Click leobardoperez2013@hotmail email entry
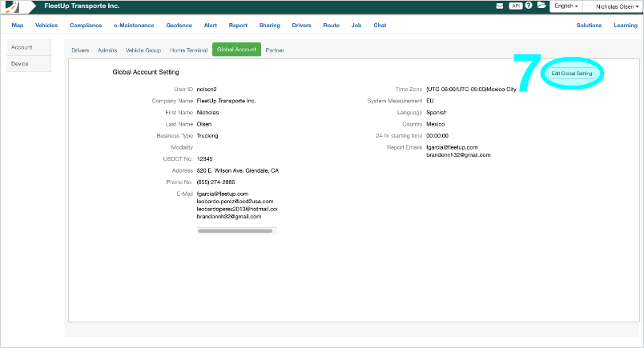This screenshot has height=348, width=644. coord(237,210)
